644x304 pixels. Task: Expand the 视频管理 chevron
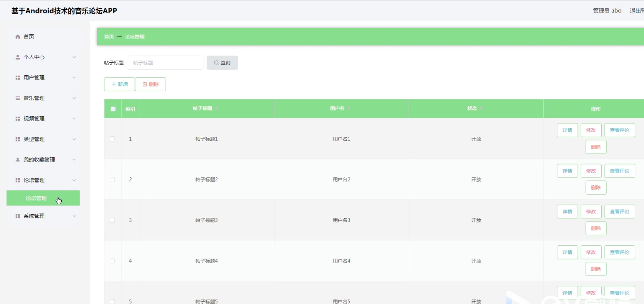(74, 119)
